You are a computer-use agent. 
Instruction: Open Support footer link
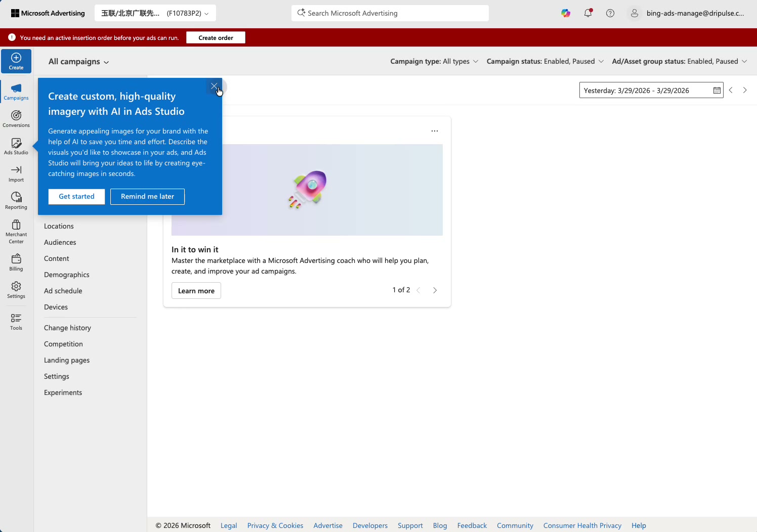click(x=410, y=525)
